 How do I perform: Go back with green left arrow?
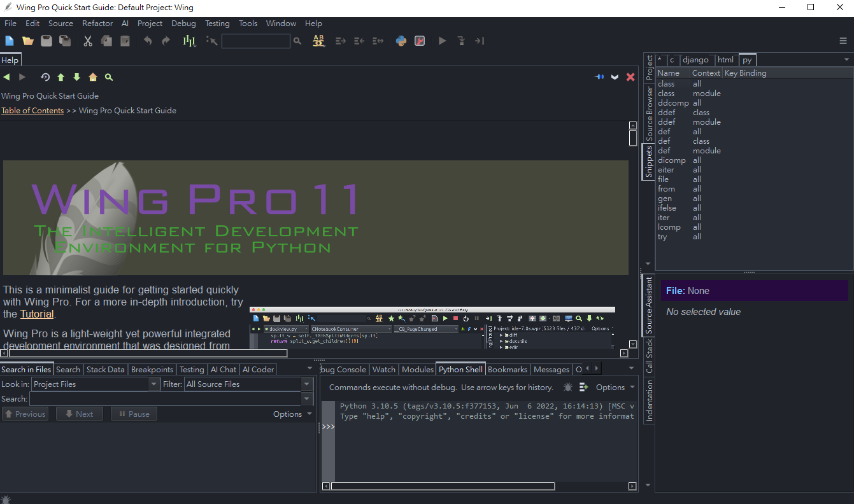click(6, 77)
